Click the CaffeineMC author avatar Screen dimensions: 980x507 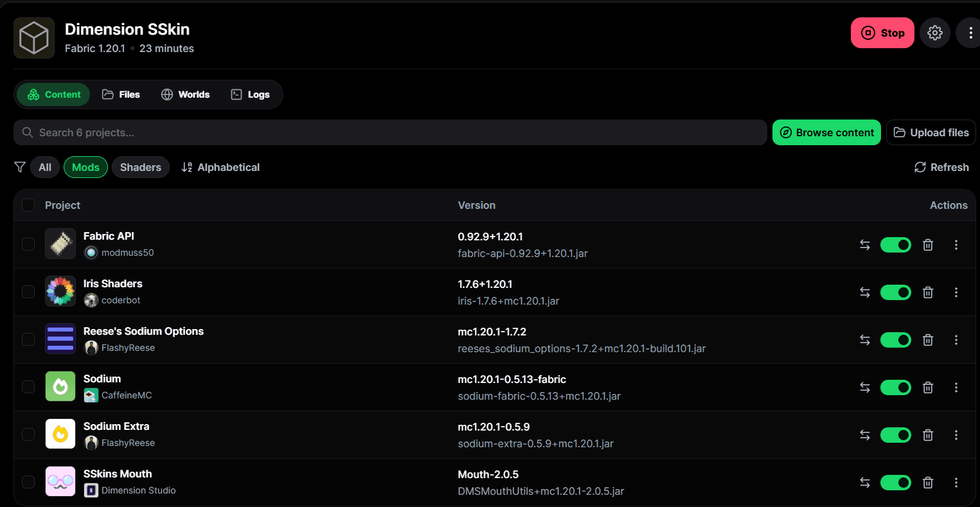coord(91,395)
